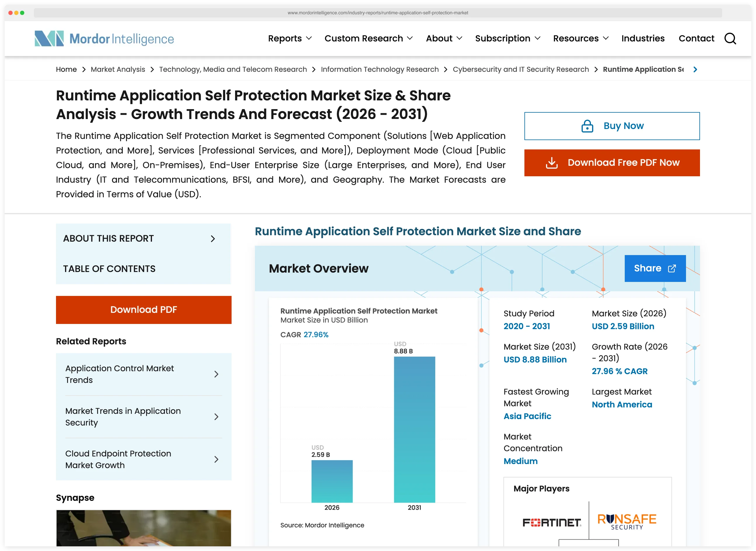
Task: Open the Table of Contents section
Action: [x=109, y=268]
